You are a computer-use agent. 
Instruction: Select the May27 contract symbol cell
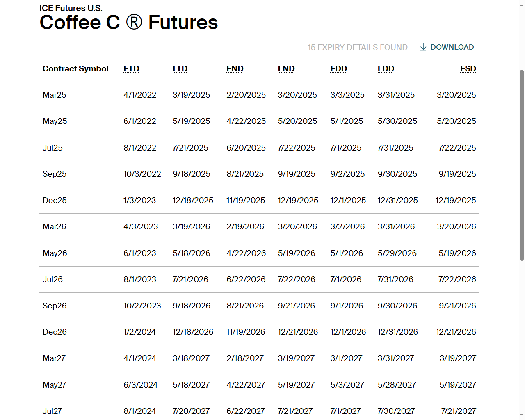(55, 385)
